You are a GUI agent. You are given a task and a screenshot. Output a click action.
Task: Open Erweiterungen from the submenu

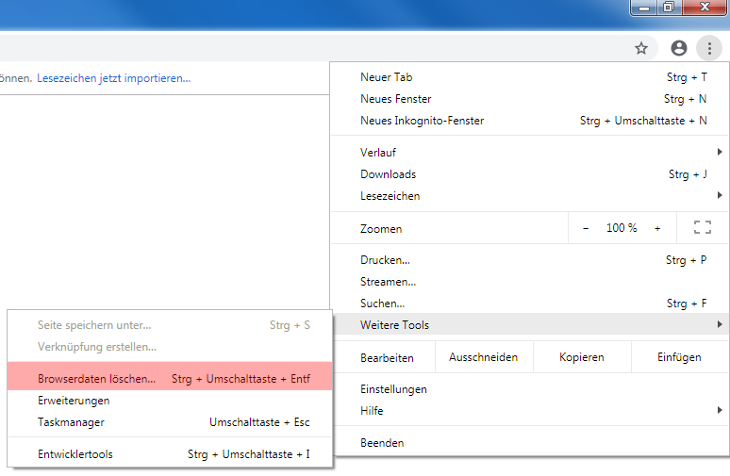click(170, 401)
